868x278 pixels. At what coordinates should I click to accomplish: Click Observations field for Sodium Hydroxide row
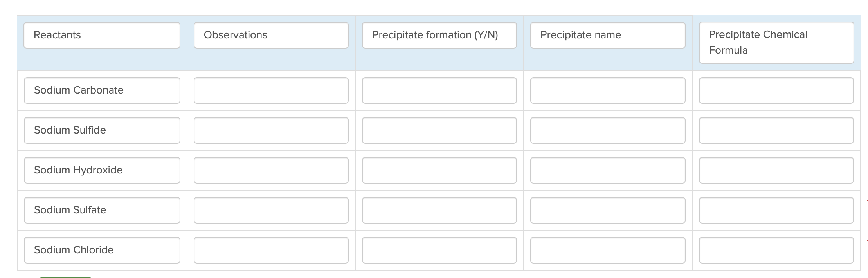pyautogui.click(x=271, y=170)
